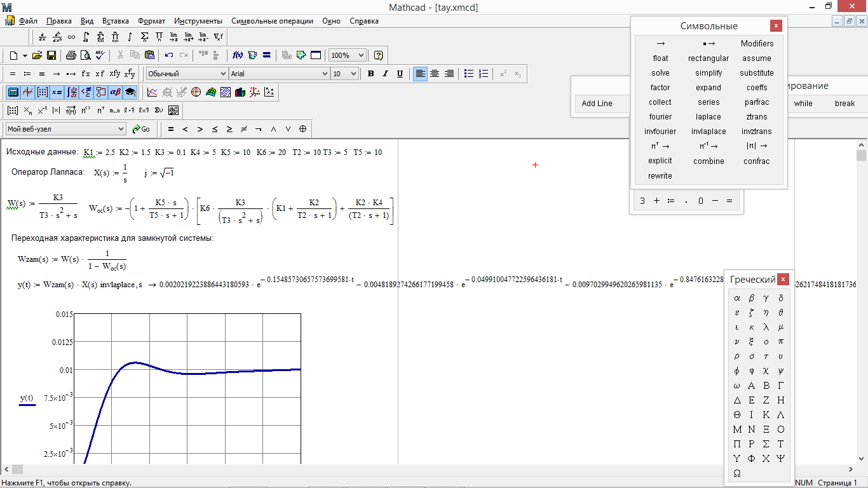Toggle the Greek symbol toolbar button
The height and width of the screenshot is (488, 868).
tap(115, 92)
